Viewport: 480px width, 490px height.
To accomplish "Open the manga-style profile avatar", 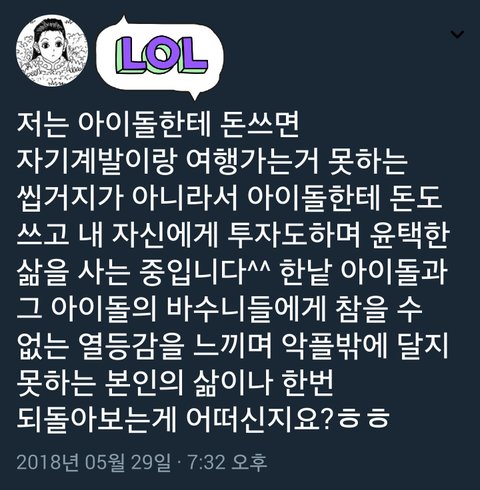I will coord(52,50).
